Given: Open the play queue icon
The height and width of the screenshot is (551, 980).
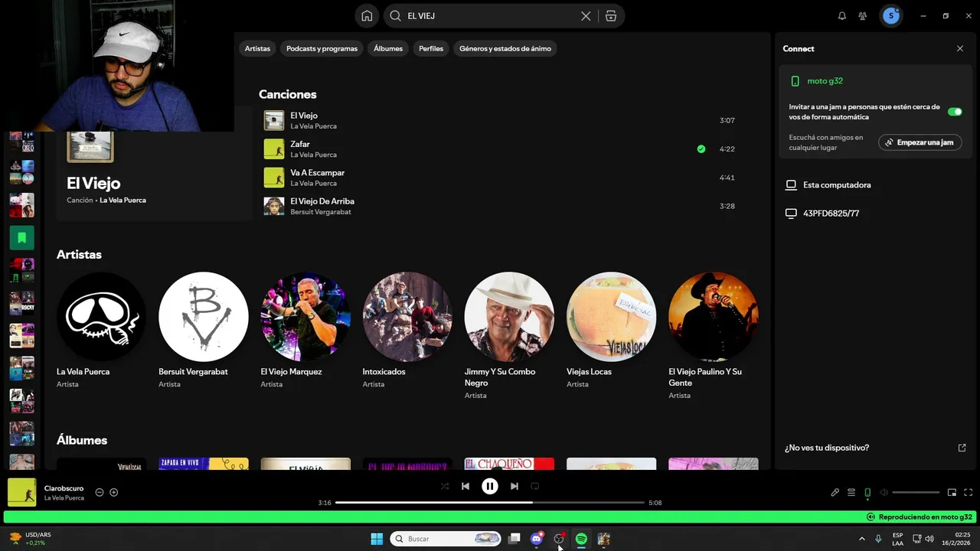Looking at the screenshot, I should click(851, 492).
